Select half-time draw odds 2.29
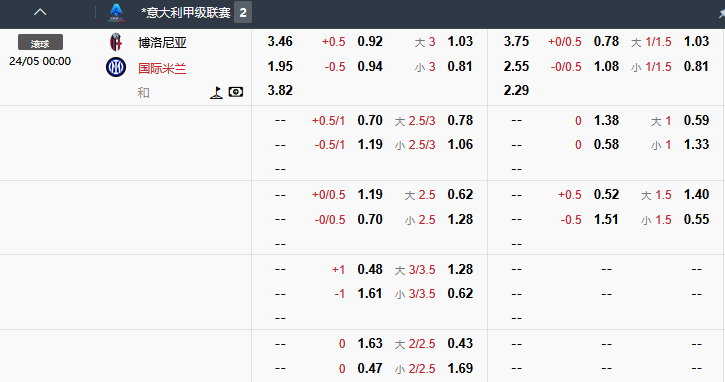This screenshot has width=725, height=382. pyautogui.click(x=516, y=90)
